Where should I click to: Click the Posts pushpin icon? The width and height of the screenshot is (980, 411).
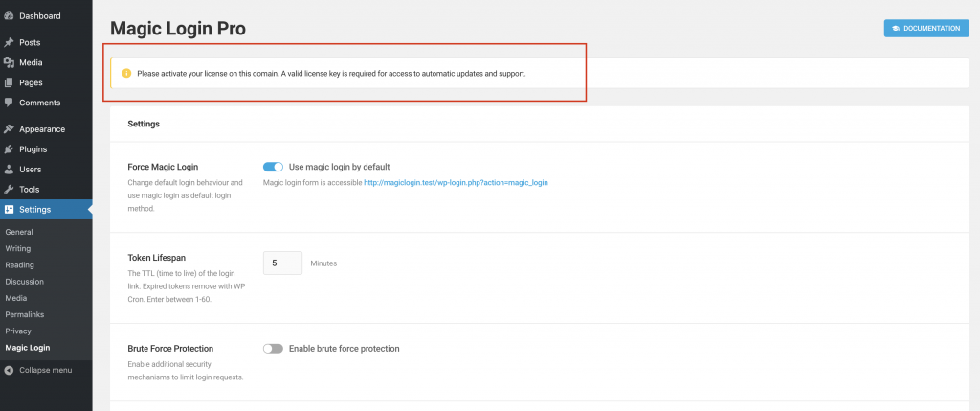pyautogui.click(x=9, y=42)
